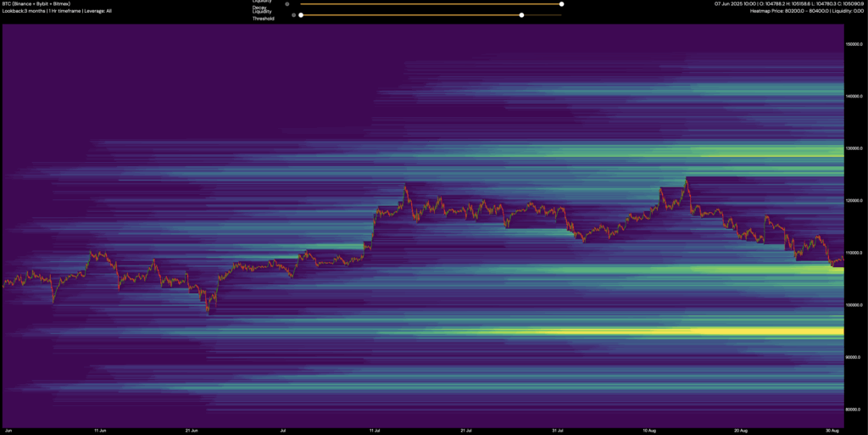Click the 130000.0 price axis label

pos(853,148)
